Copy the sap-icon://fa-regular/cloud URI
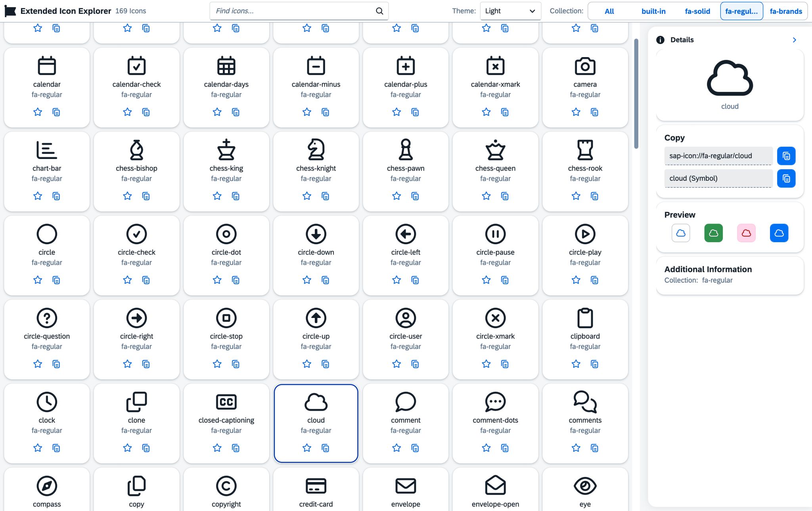This screenshot has height=511, width=812. [x=786, y=156]
